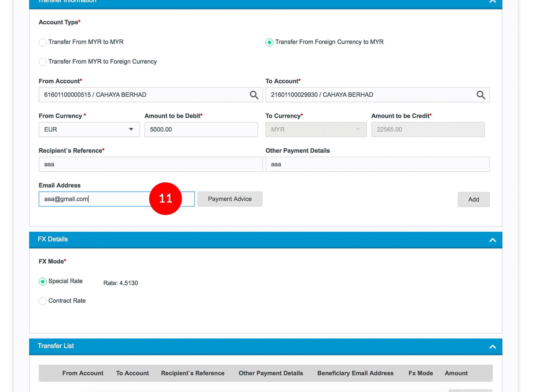
Task: Click the Amount to be Debit field
Action: (x=201, y=129)
